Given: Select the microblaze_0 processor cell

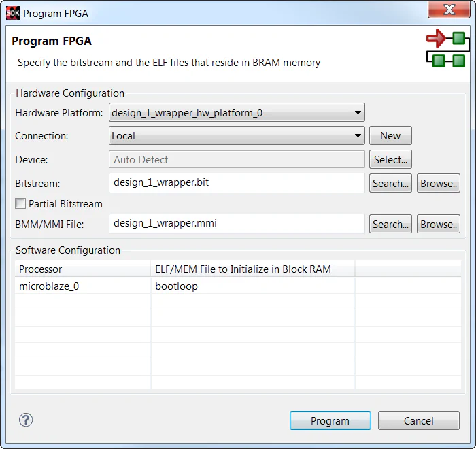Looking at the screenshot, I should (82, 286).
